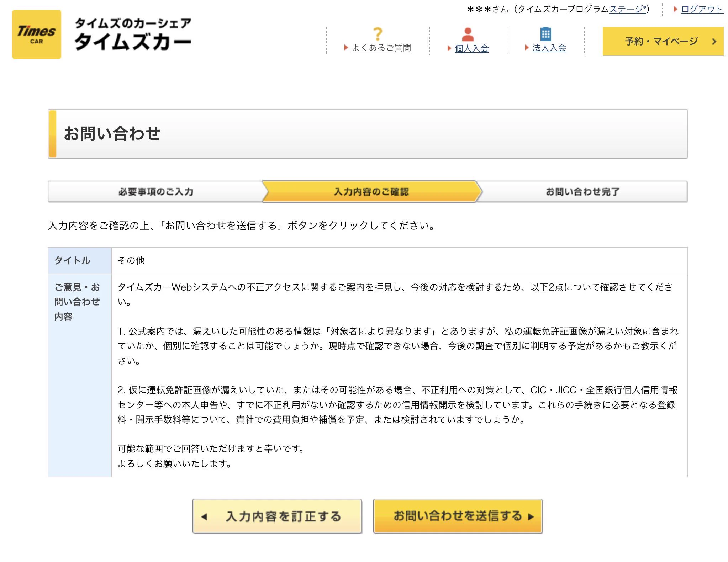Click the blue building icon for 法人入会
The height and width of the screenshot is (562, 728).
[x=545, y=34]
